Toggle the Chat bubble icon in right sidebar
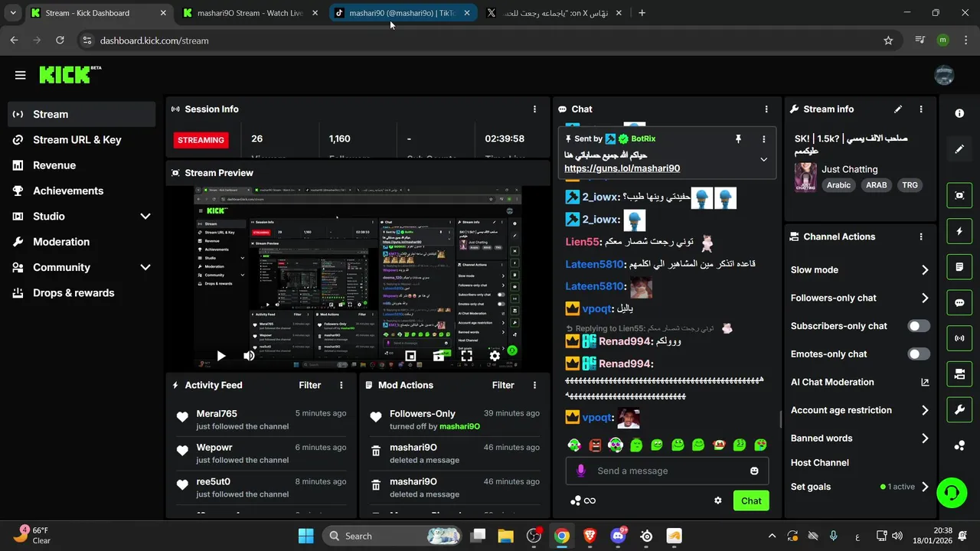 (959, 302)
